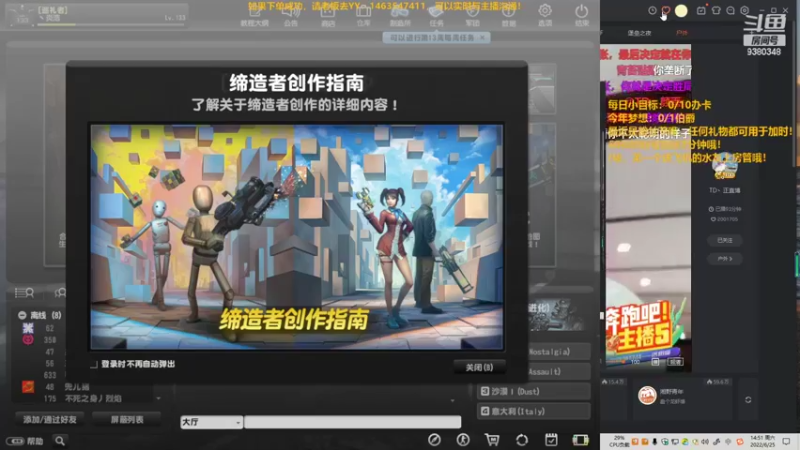Click the calendar check icon in bottom toolbar

click(x=551, y=440)
